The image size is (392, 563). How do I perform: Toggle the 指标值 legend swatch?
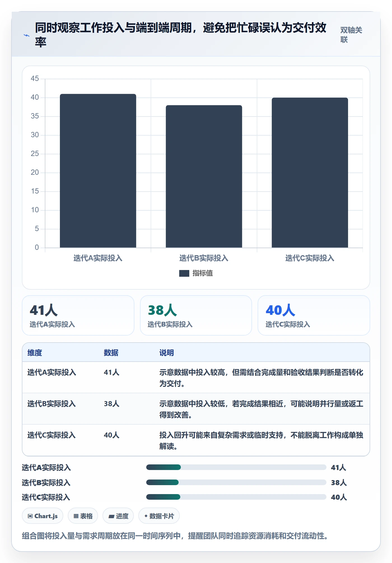click(x=184, y=273)
